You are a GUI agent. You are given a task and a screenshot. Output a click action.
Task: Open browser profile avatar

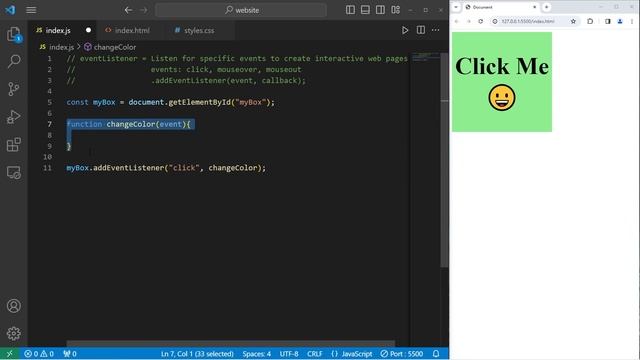(x=620, y=21)
